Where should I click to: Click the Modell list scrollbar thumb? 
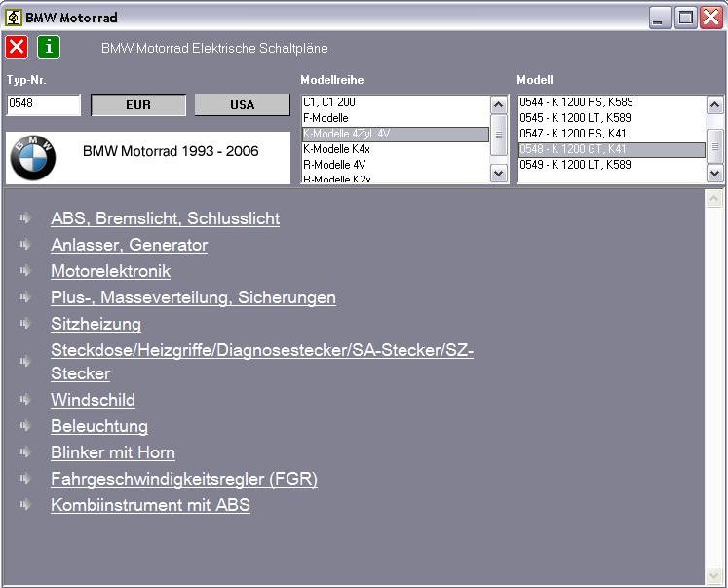pos(714,146)
